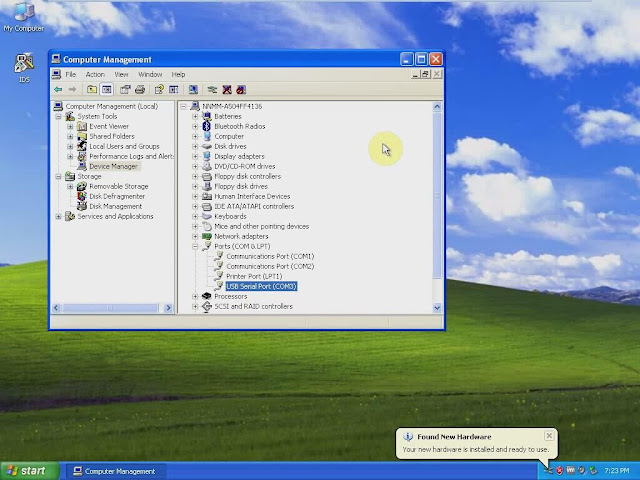Select Disk Defragmenter in the tree
640x480 pixels.
[x=117, y=196]
